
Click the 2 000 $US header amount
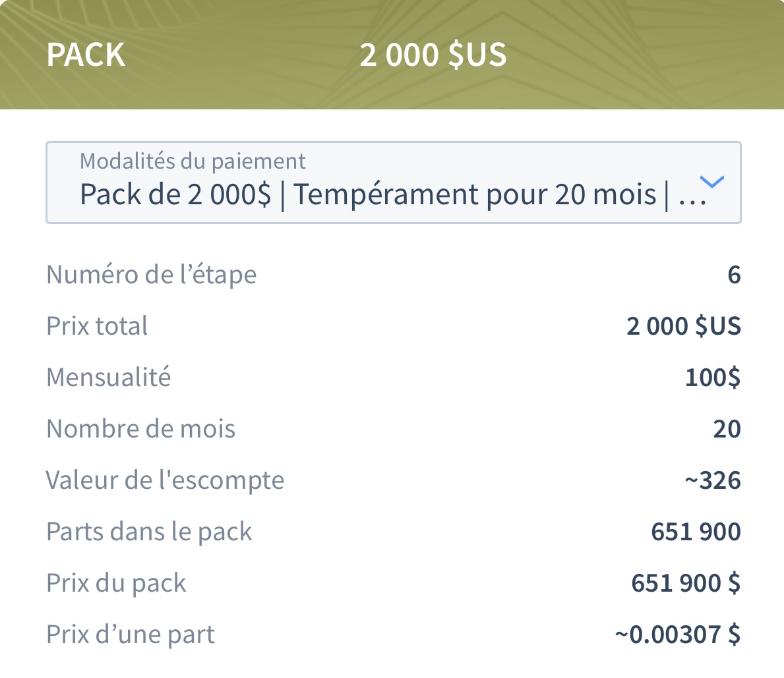pos(433,55)
